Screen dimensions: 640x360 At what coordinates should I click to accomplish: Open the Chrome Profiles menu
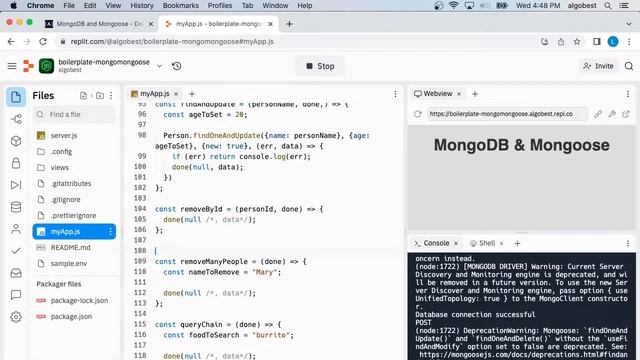click(x=220, y=5)
